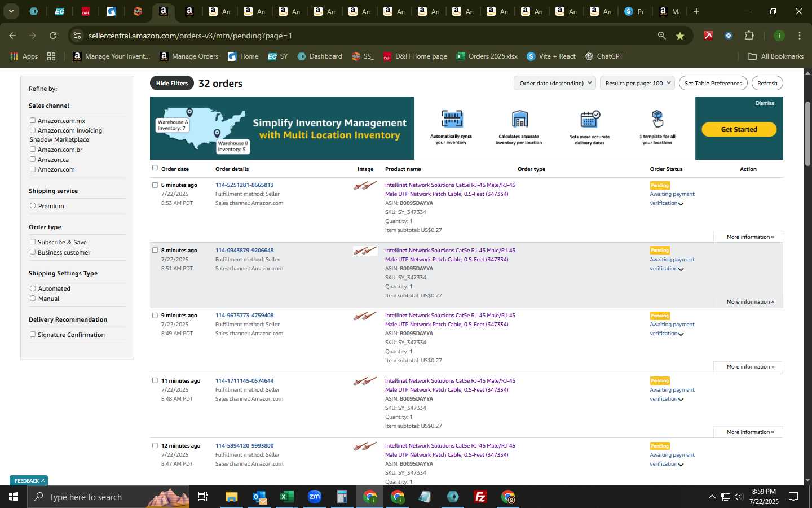
Task: Open the tab groups grid icon in bookmarks bar
Action: tap(51, 56)
